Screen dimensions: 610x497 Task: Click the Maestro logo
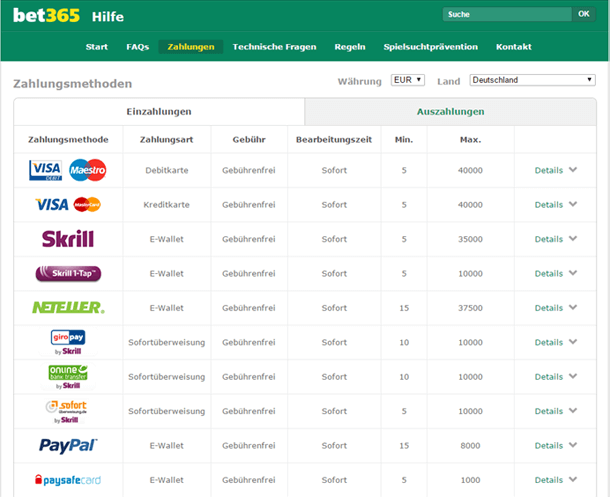coord(88,170)
